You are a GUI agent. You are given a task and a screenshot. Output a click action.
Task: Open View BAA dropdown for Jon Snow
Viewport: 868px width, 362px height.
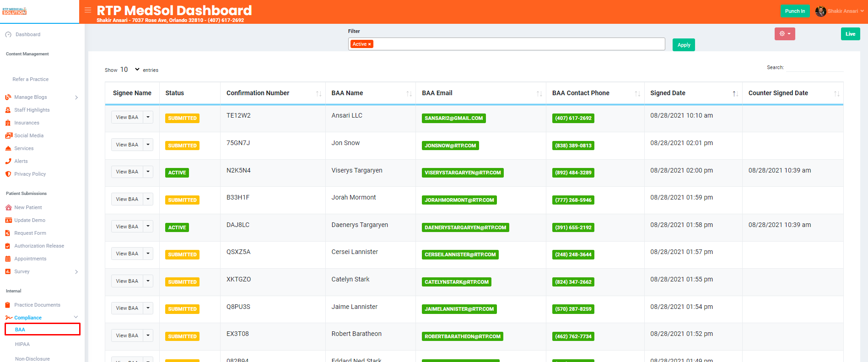click(x=148, y=145)
